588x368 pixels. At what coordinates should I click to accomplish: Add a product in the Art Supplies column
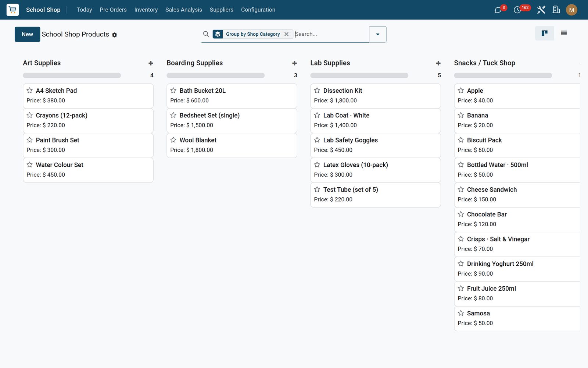pos(151,63)
